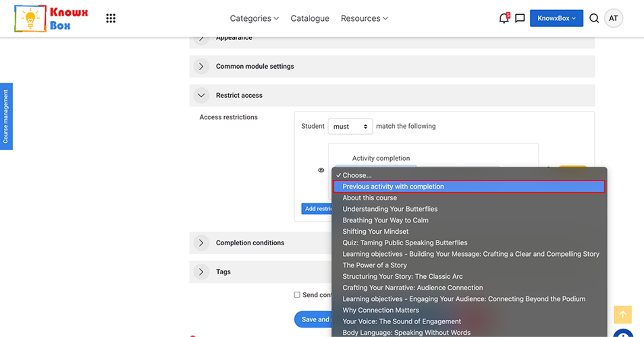Open the Catalogue link
The image size is (644, 337).
[310, 18]
